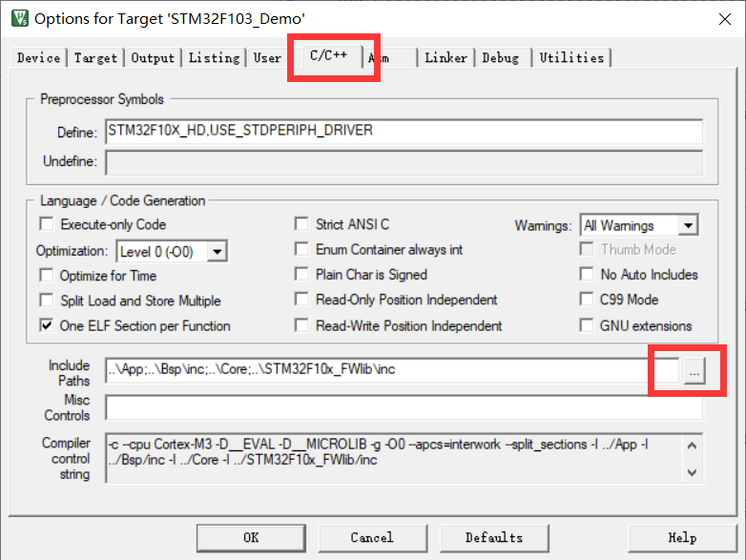The width and height of the screenshot is (746, 560).
Task: Restore settings with Defaults button
Action: pyautogui.click(x=494, y=538)
